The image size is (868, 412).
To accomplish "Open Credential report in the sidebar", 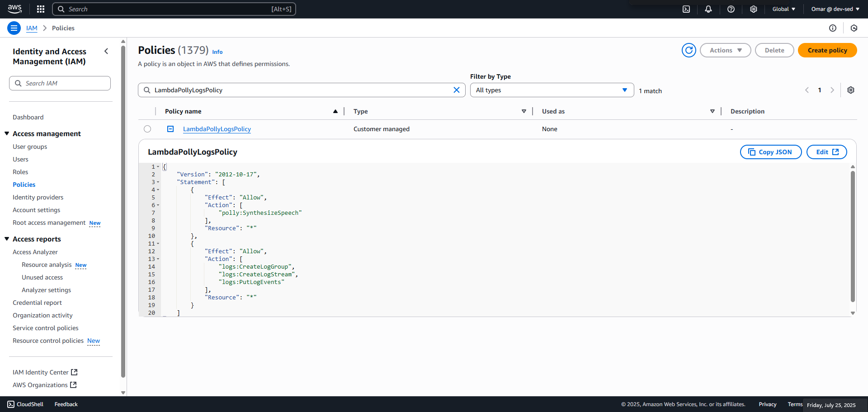I will pyautogui.click(x=37, y=303).
